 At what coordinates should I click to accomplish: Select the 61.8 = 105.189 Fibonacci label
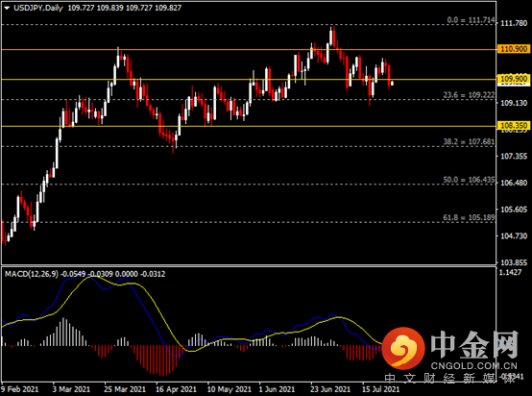[x=469, y=217]
